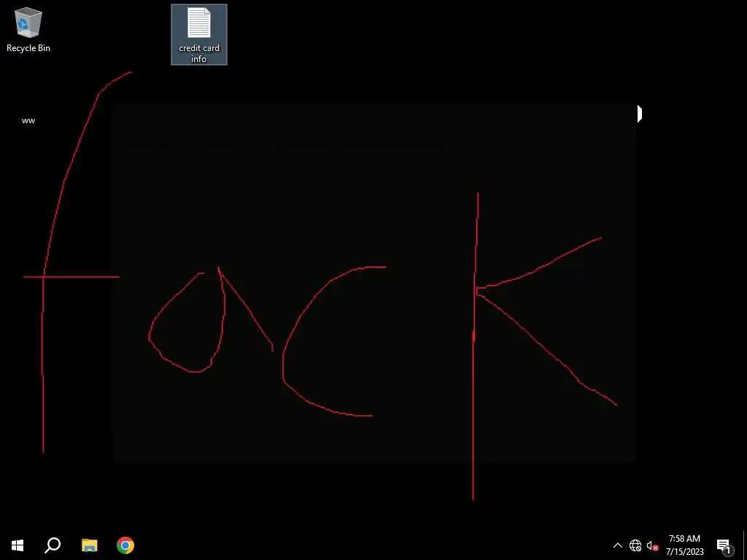Open network status tray icon
The width and height of the screenshot is (747, 560).
pos(635,545)
